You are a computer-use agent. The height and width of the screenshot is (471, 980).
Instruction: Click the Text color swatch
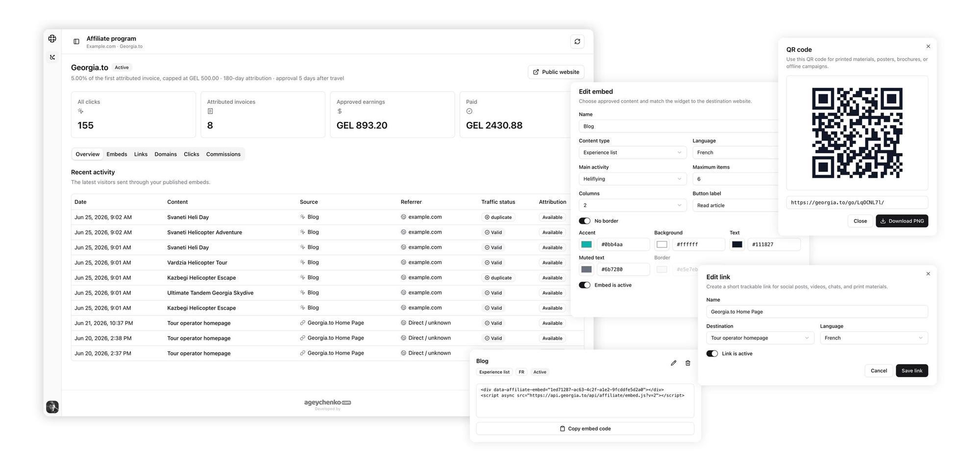pyautogui.click(x=737, y=245)
